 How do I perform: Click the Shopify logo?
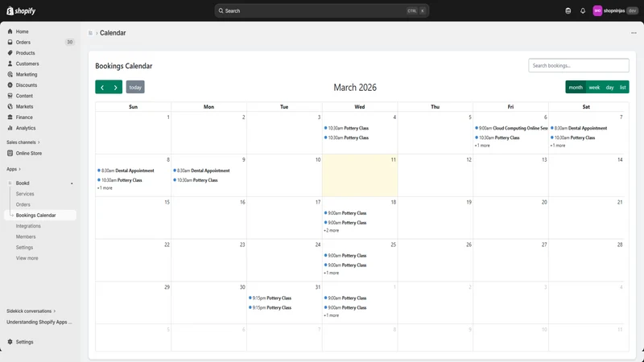pos(21,10)
